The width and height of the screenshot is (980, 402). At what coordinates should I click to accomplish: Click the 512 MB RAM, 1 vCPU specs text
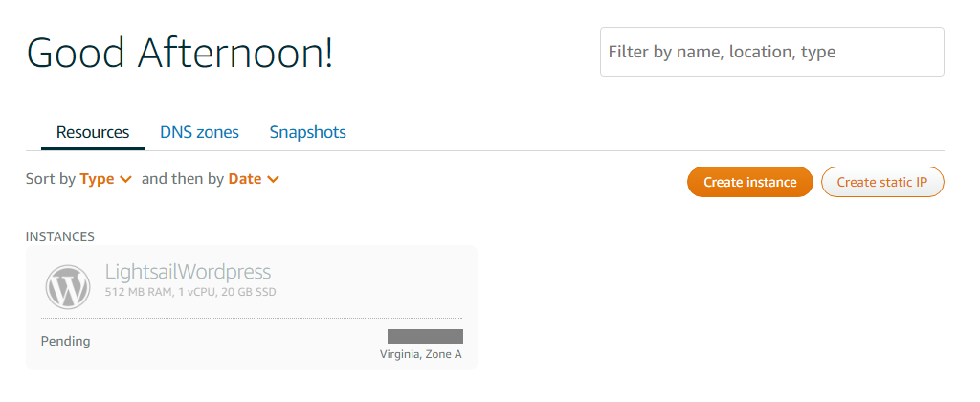pos(190,292)
